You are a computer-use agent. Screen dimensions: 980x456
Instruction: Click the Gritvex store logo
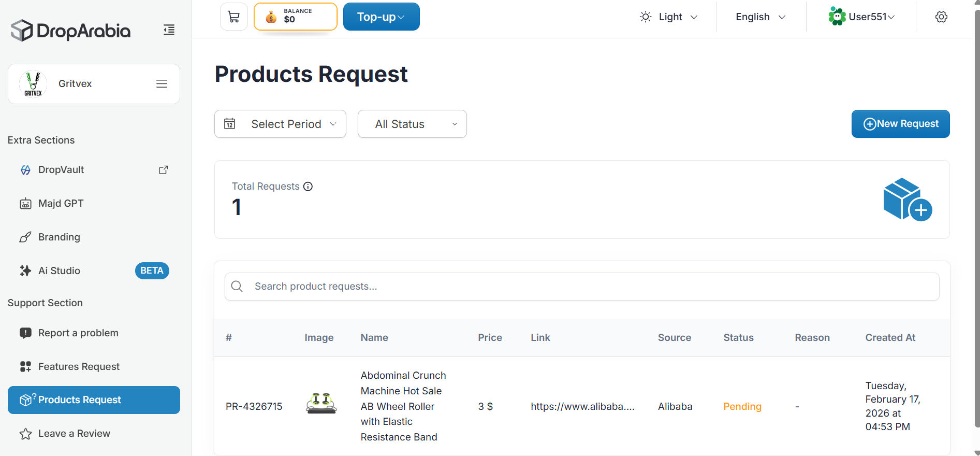click(x=33, y=84)
